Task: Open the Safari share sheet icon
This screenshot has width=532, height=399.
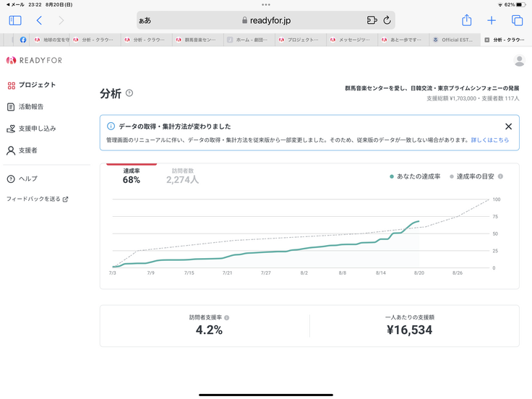Action: click(467, 20)
